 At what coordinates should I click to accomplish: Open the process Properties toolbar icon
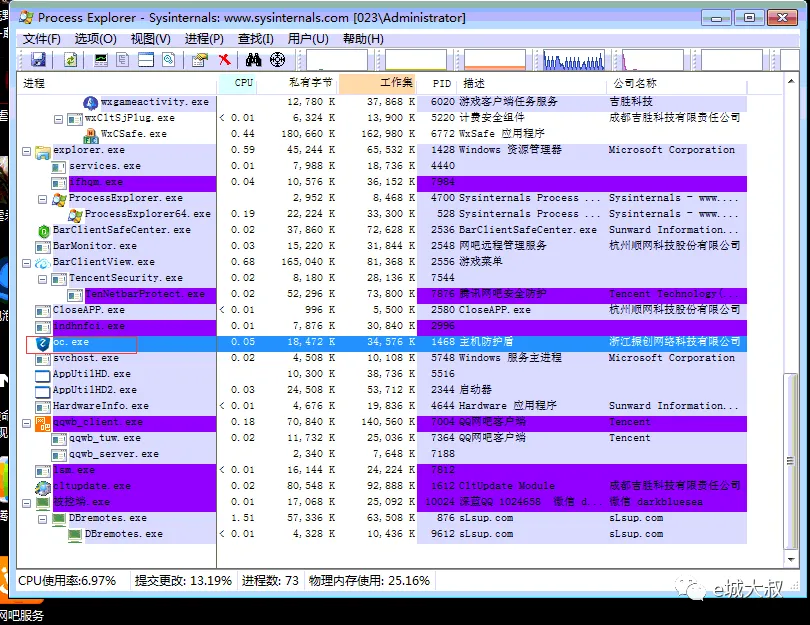(x=200, y=60)
